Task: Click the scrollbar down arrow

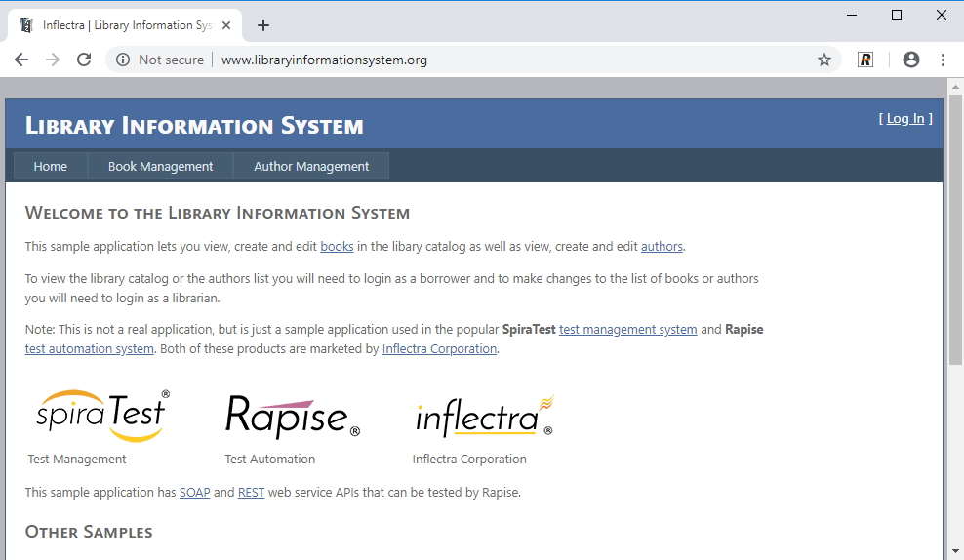Action: (x=955, y=551)
